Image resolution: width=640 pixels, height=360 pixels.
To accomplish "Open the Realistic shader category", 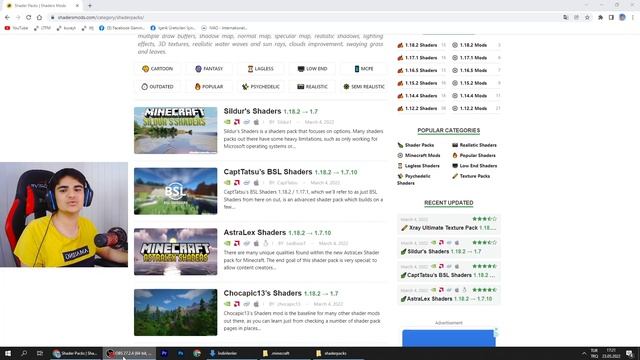I will [313, 87].
